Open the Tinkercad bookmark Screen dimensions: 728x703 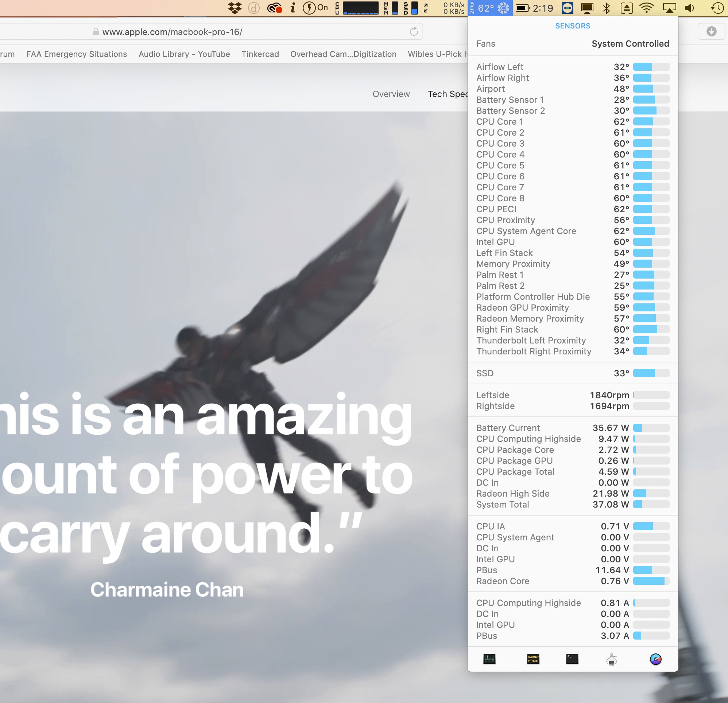click(260, 54)
